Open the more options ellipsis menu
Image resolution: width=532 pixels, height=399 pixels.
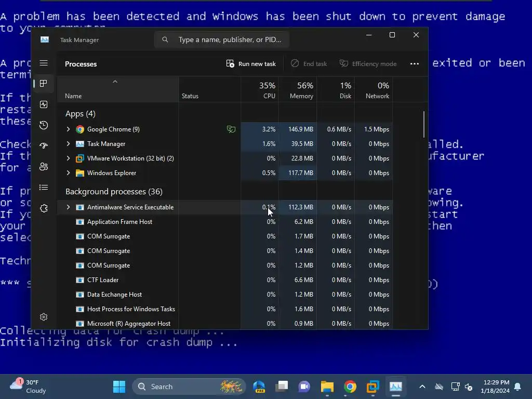[x=414, y=64]
